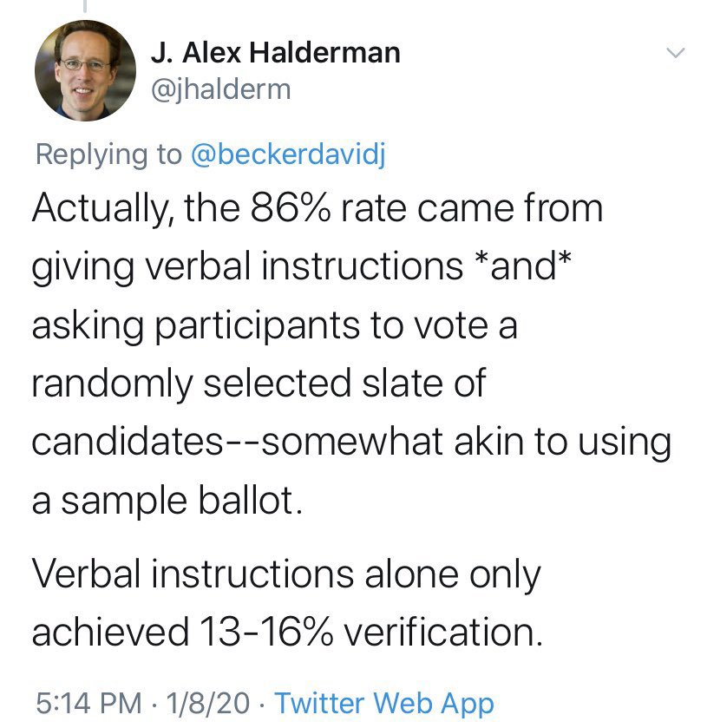Click the '13-16%' verification figure
Image resolution: width=707 pixels, height=728 pixels.
(266, 632)
